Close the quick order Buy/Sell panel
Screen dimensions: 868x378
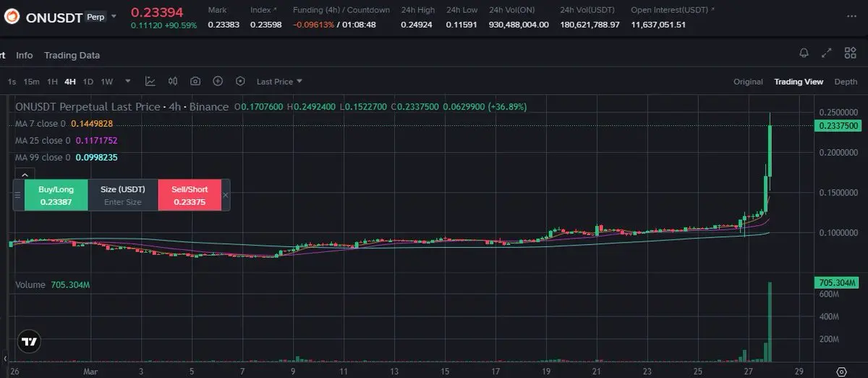click(x=225, y=195)
